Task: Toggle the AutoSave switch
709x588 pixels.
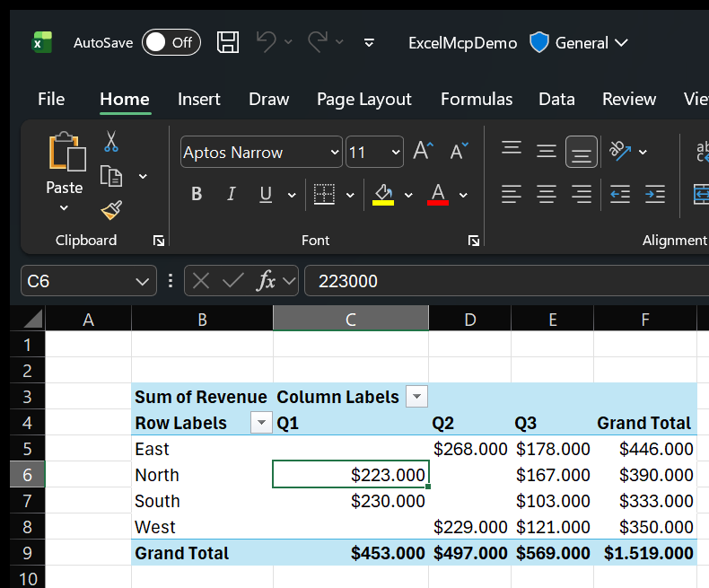Action: pos(171,42)
